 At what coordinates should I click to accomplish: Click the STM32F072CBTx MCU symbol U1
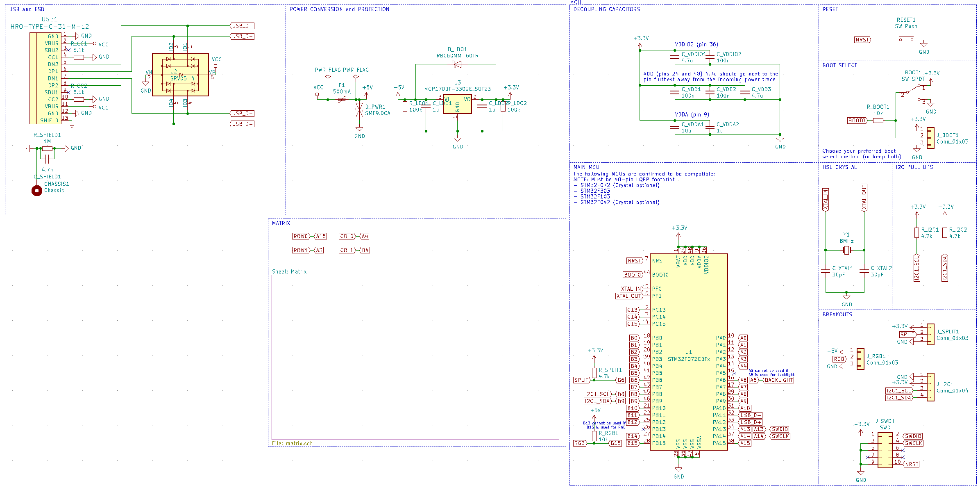688,369
